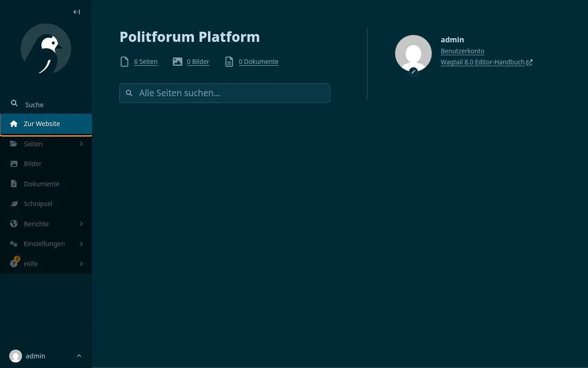Click the document icon beside 0 Dokumente
Image resolution: width=588 pixels, height=368 pixels.
pyautogui.click(x=229, y=62)
